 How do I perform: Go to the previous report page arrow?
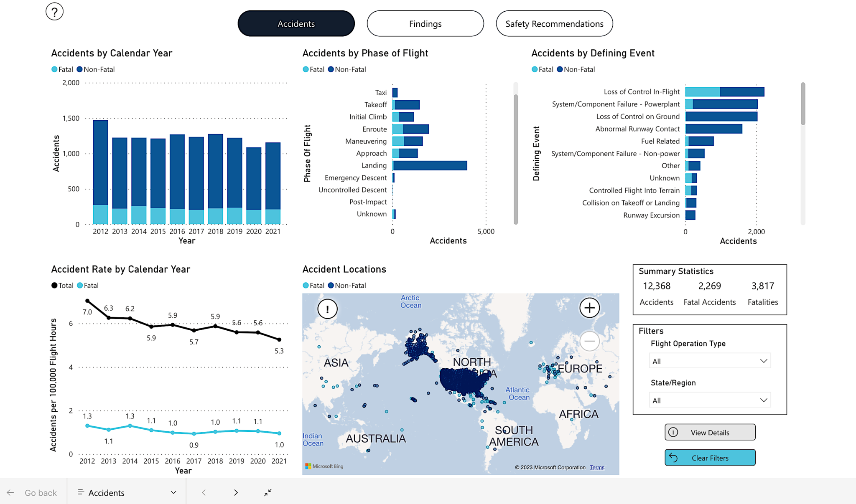click(x=204, y=493)
